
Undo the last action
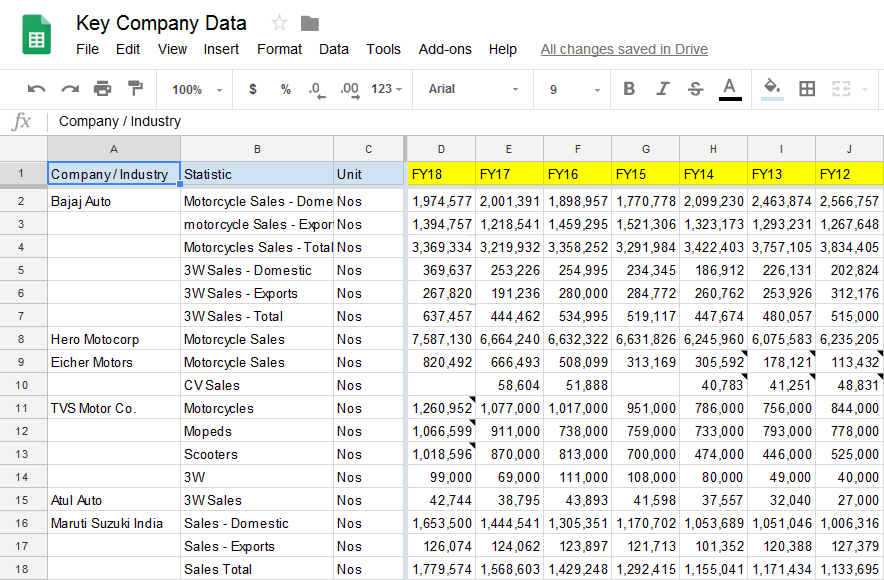click(37, 89)
